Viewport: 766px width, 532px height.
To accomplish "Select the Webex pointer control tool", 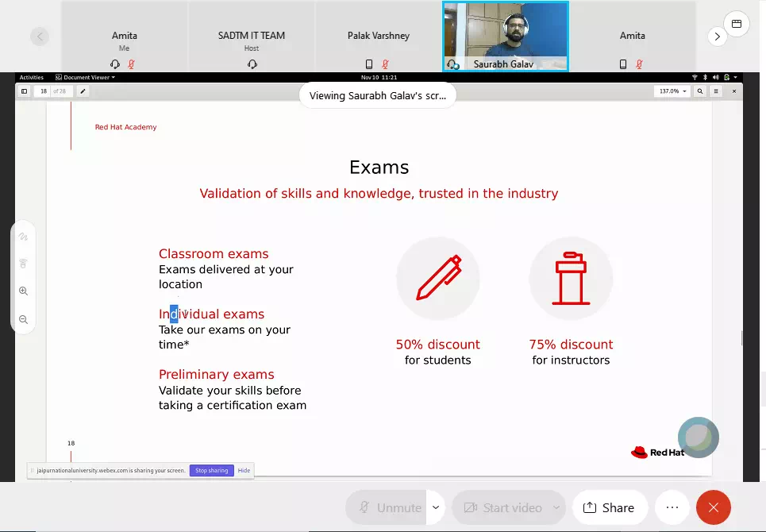I will (x=23, y=264).
